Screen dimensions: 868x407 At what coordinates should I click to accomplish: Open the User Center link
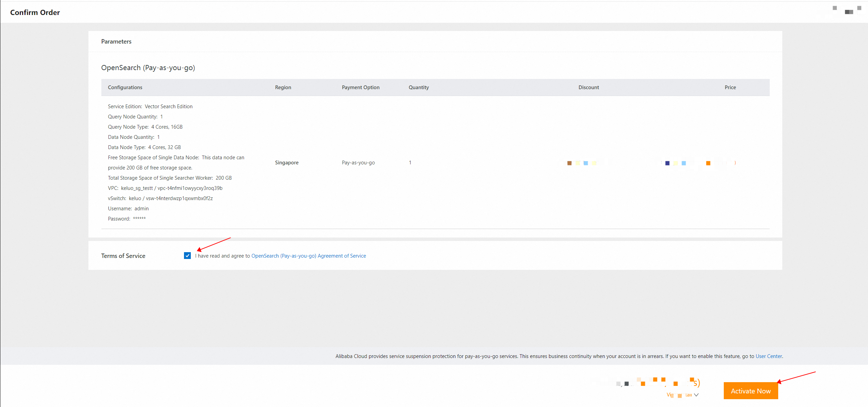(x=768, y=356)
